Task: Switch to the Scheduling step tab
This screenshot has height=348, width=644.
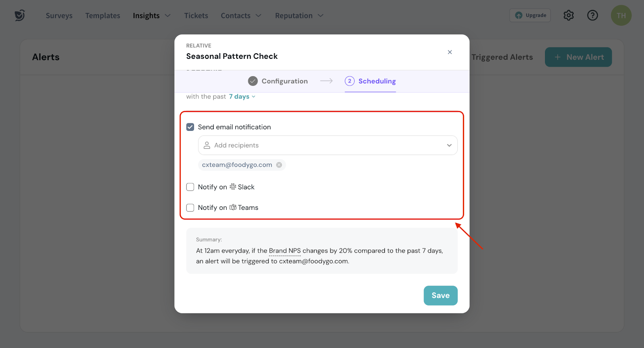Action: tap(370, 81)
